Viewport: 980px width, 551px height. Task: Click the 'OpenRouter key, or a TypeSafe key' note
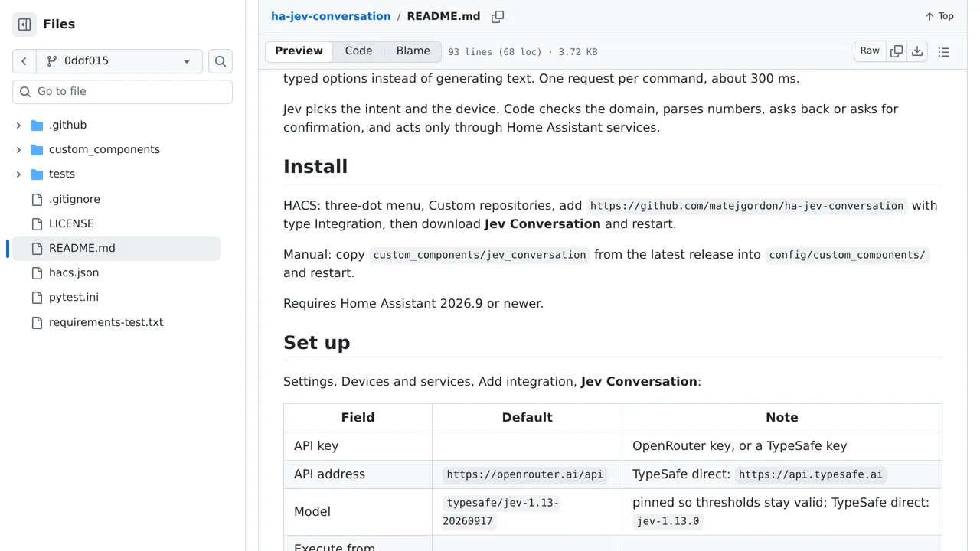[740, 446]
